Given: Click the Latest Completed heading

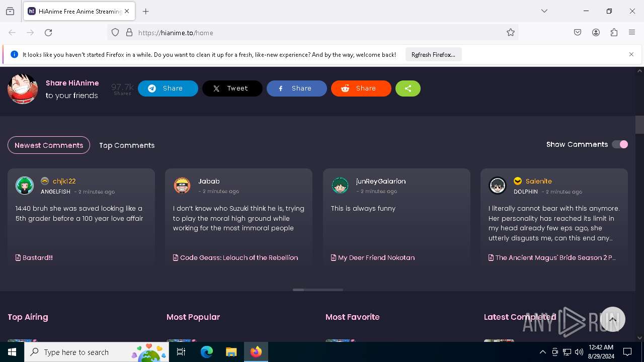Looking at the screenshot, I should click(520, 317).
